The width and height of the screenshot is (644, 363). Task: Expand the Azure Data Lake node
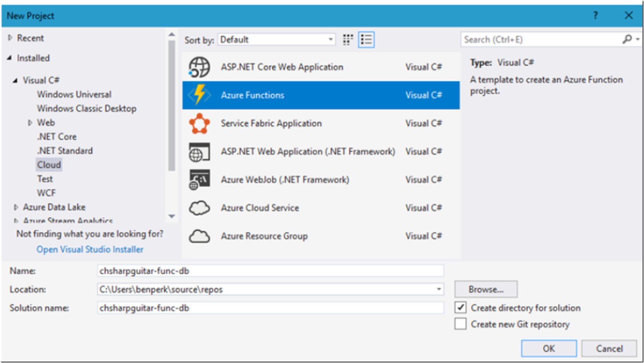pyautogui.click(x=16, y=207)
